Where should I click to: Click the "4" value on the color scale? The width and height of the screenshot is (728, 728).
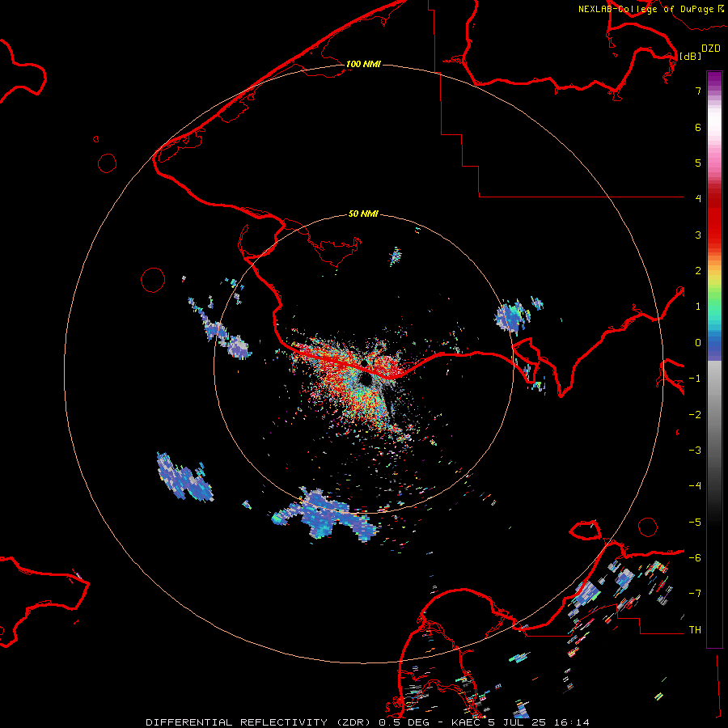(698, 199)
